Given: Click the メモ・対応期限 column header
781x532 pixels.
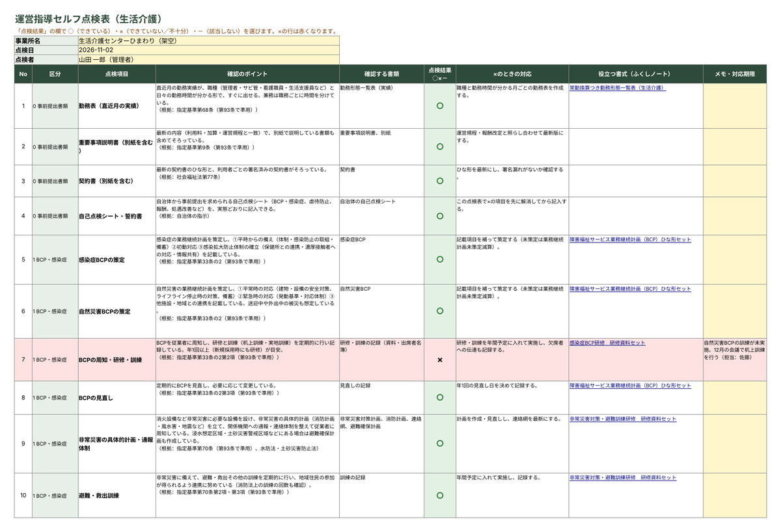Looking at the screenshot, I should click(x=735, y=74).
